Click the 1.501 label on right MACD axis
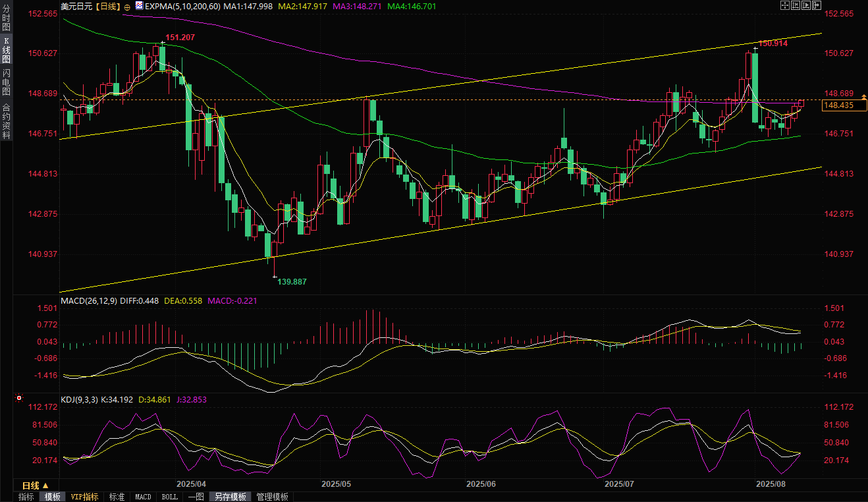This screenshot has height=502, width=868. (834, 308)
